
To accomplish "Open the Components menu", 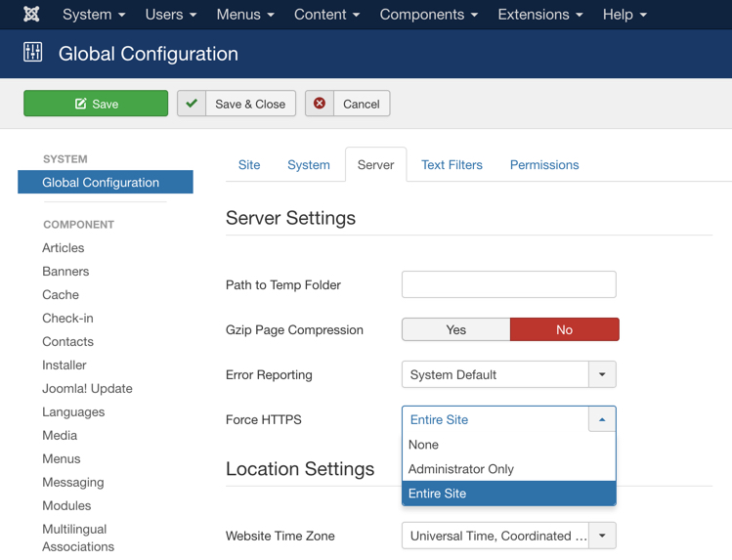I will (429, 15).
